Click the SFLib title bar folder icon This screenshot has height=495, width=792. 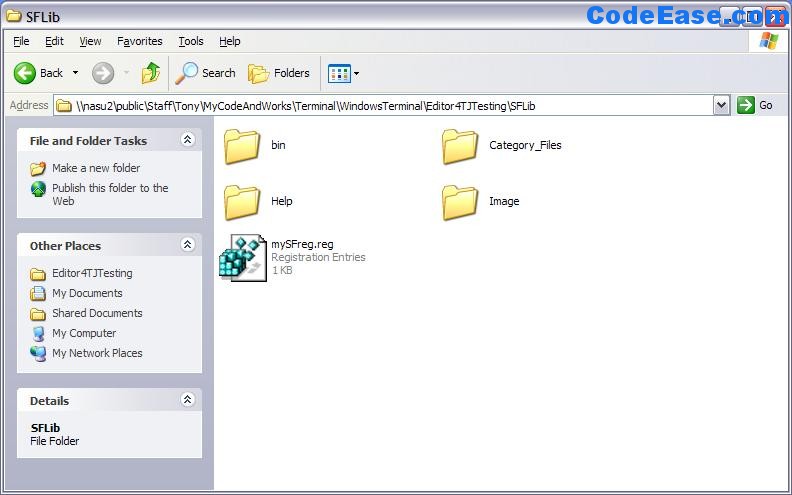pyautogui.click(x=14, y=16)
